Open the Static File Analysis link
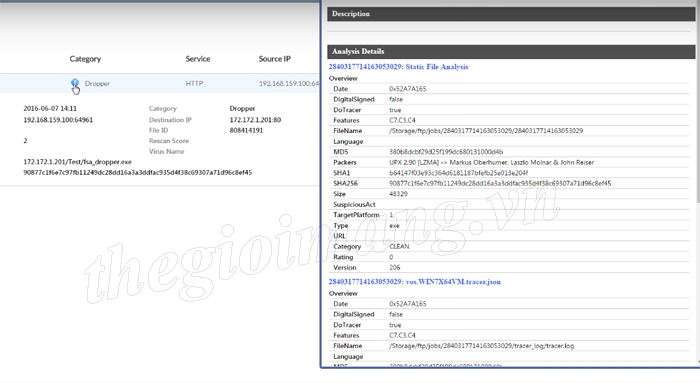This screenshot has height=383, width=700. pos(398,67)
